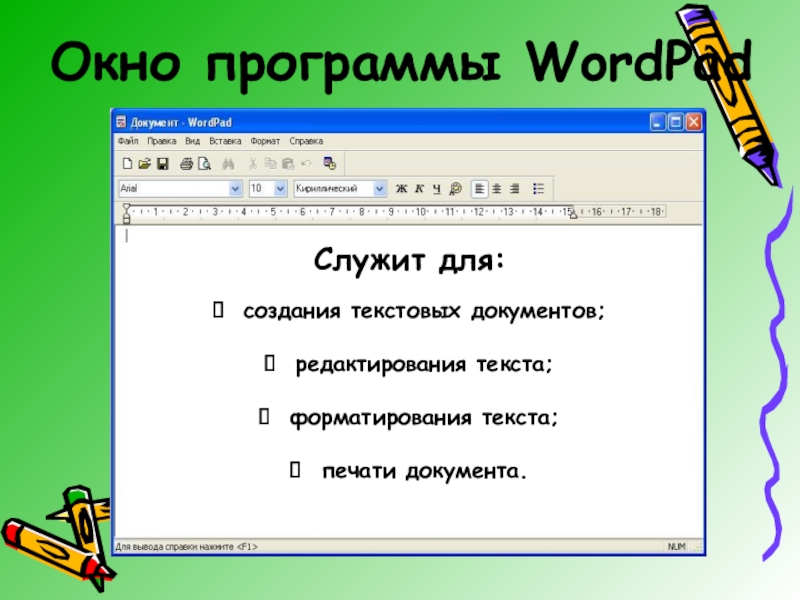
Task: Expand the Кириллический script dropdown
Action: click(379, 189)
